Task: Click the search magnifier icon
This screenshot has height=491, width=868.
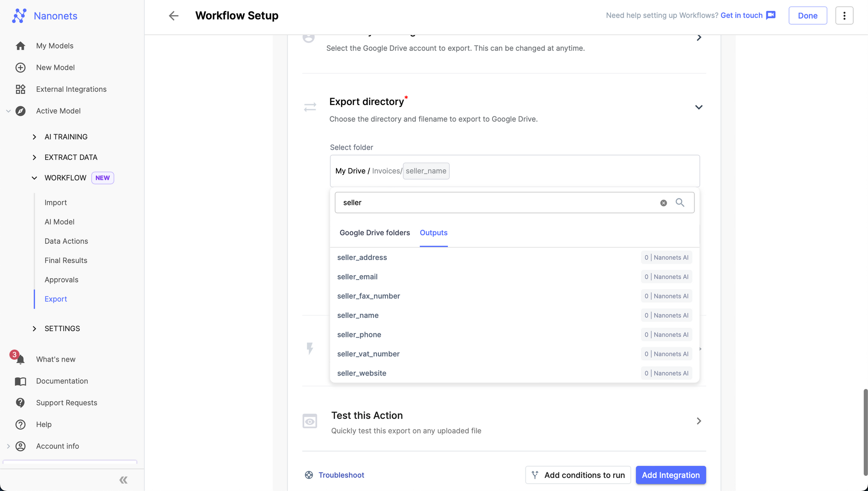Action: [x=680, y=203]
